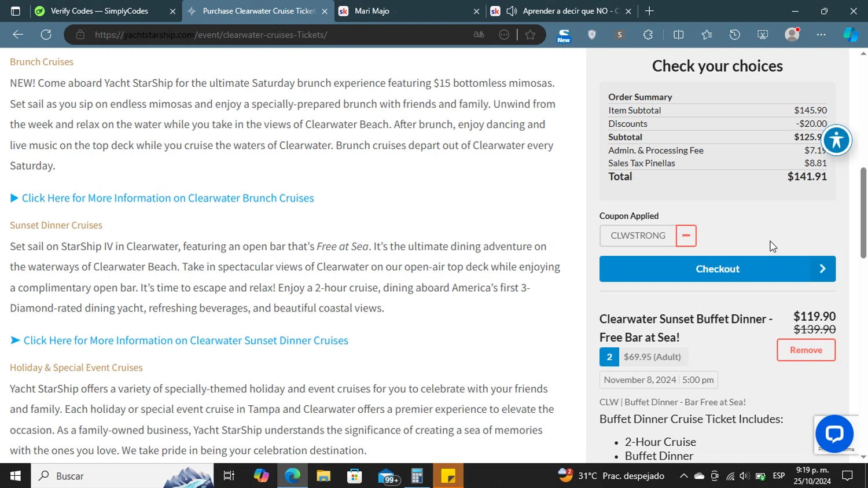Open the Calculator app on taskbar
Viewport: 868px width, 488px height.
pos(417,476)
